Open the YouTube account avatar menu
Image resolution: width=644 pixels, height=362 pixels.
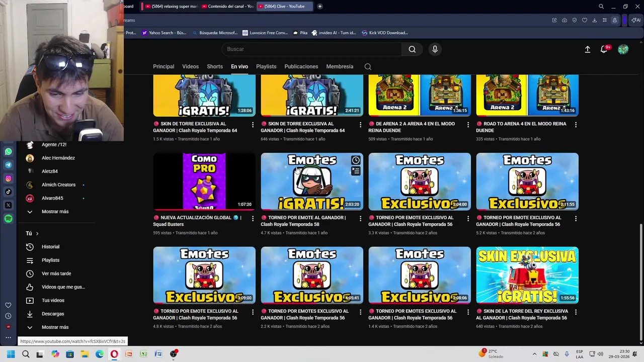pyautogui.click(x=623, y=49)
